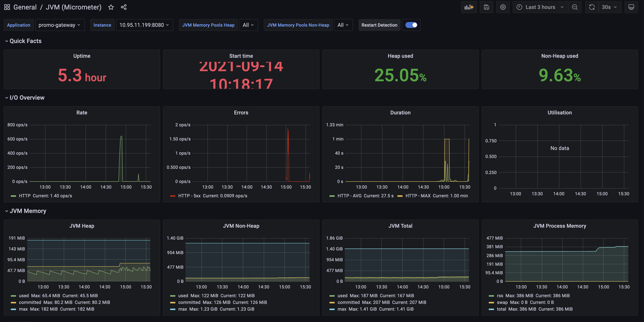
Task: Zoom out the time range
Action: point(574,7)
